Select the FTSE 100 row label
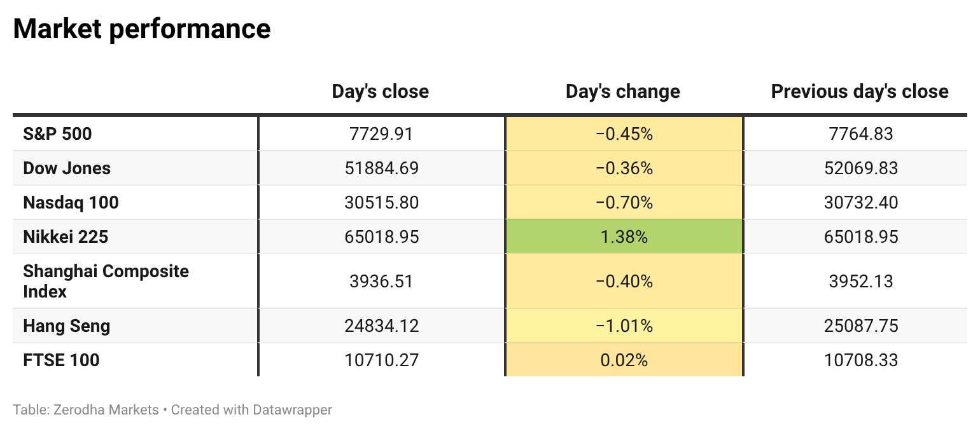 coord(61,360)
